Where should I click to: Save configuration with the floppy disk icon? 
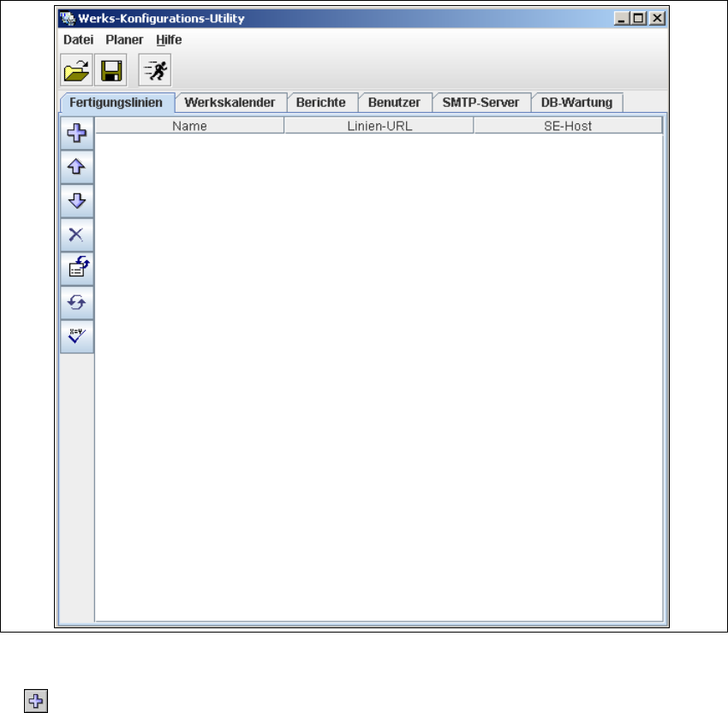point(111,70)
